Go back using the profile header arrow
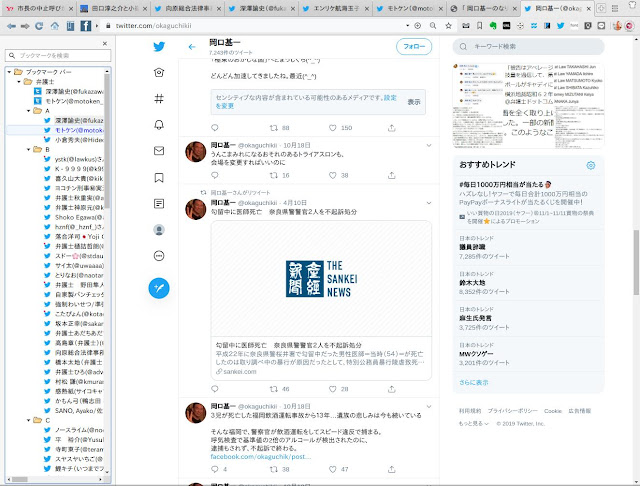Screen dimensions: 640x486 point(192,47)
